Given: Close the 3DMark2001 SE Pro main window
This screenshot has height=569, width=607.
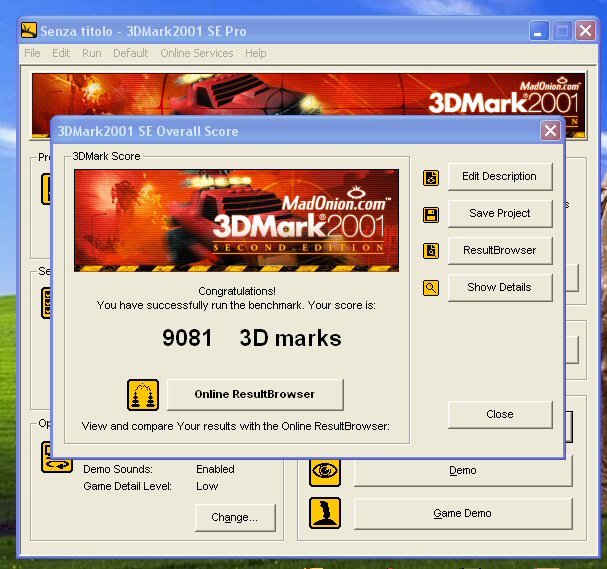Looking at the screenshot, I should coord(585,31).
